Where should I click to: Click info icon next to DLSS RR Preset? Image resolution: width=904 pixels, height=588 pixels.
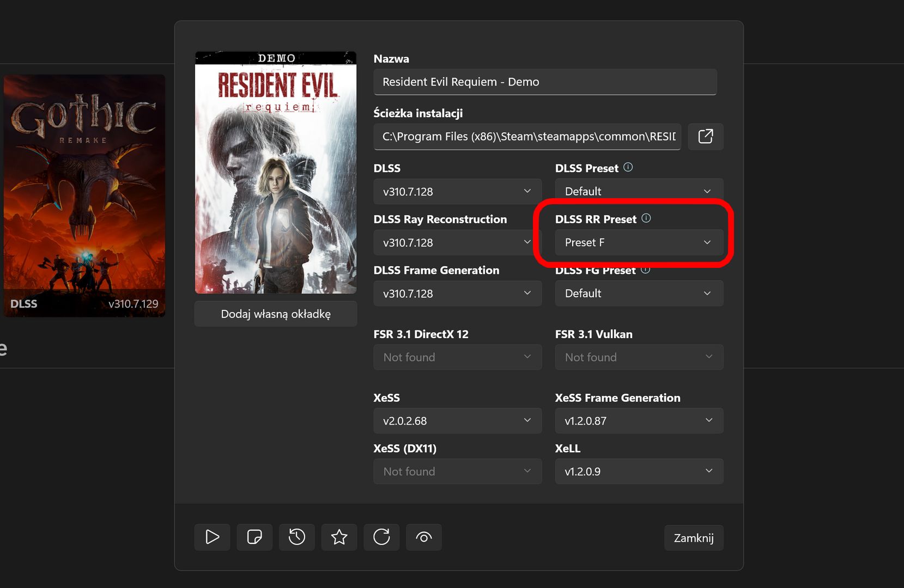[646, 218]
